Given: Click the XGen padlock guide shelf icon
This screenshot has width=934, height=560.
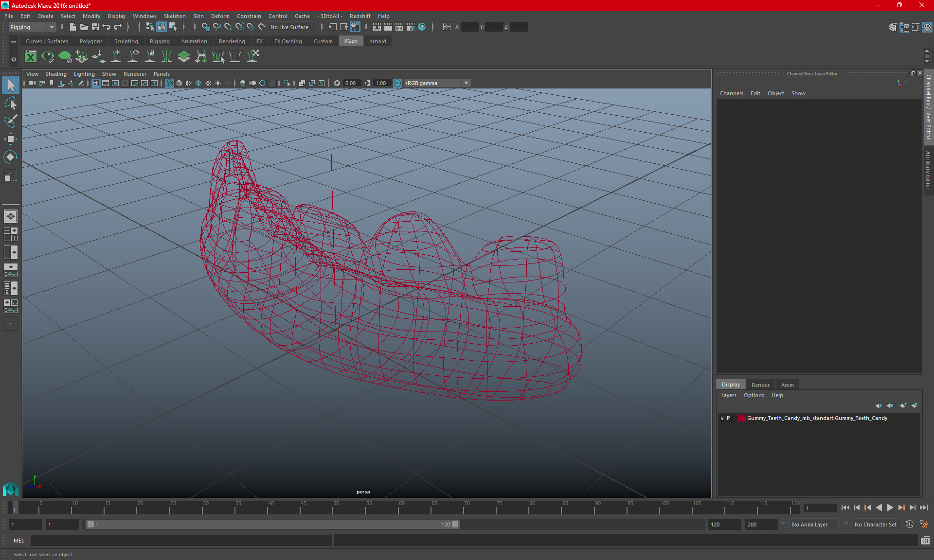Looking at the screenshot, I should click(150, 57).
